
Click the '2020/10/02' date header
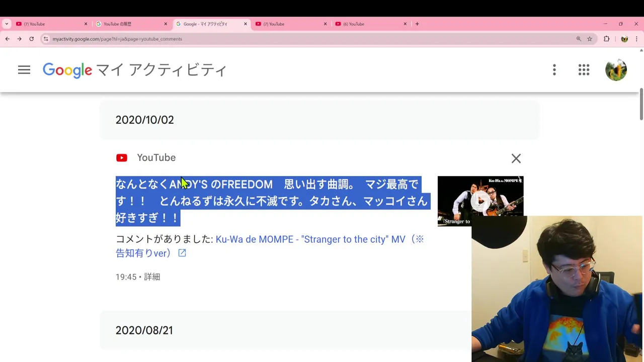145,120
